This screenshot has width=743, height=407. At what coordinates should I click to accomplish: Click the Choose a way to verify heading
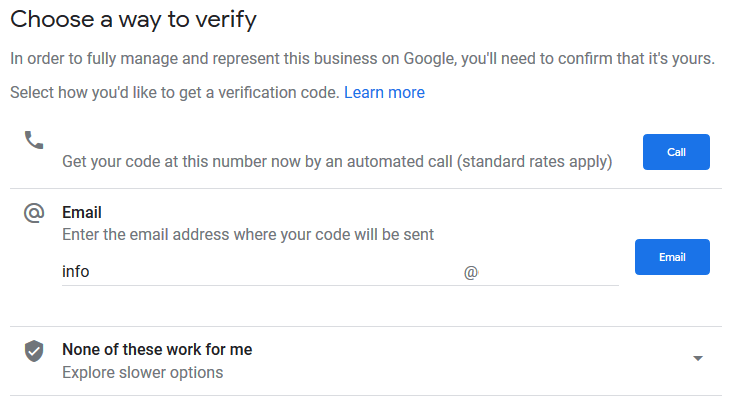134,20
